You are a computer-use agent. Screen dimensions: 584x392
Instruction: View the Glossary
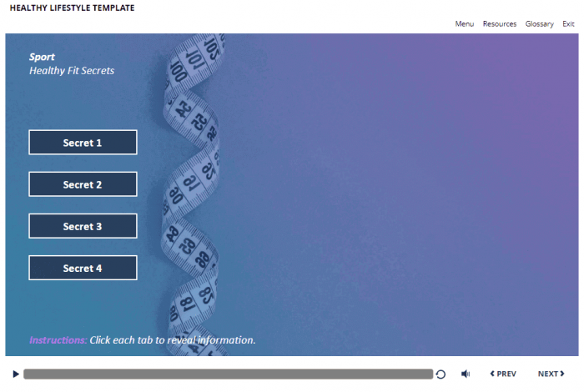539,24
